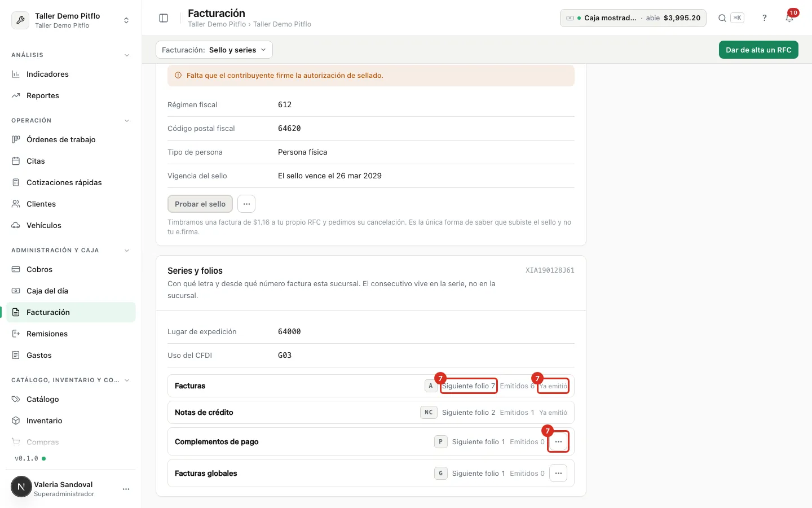This screenshot has height=508, width=812.
Task: Click the Series y folios heading
Action: (195, 271)
